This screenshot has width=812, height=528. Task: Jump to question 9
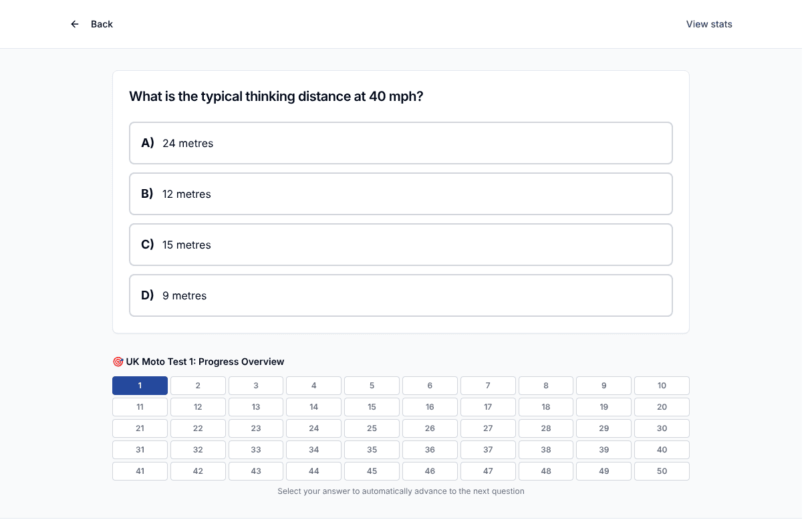(604, 386)
